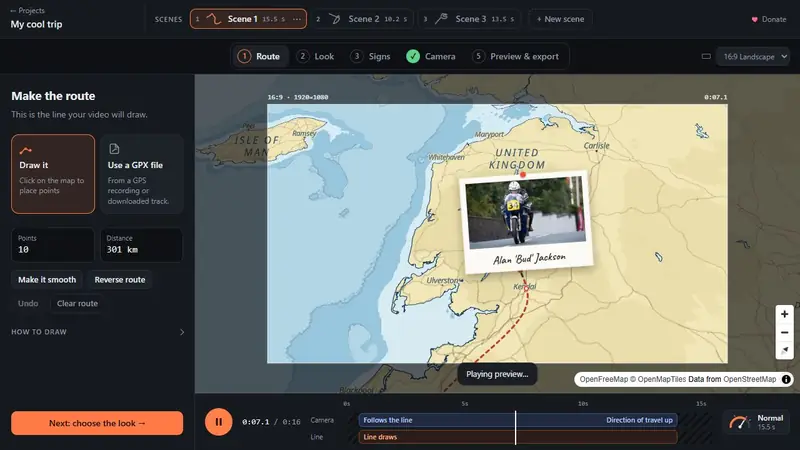This screenshot has height=450, width=800.
Task: Click the GPX file document icon
Action: click(114, 149)
